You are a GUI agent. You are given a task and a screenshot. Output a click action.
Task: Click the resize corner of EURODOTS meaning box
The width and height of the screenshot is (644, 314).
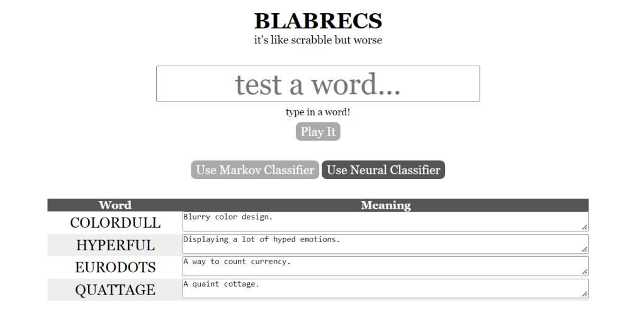click(585, 272)
